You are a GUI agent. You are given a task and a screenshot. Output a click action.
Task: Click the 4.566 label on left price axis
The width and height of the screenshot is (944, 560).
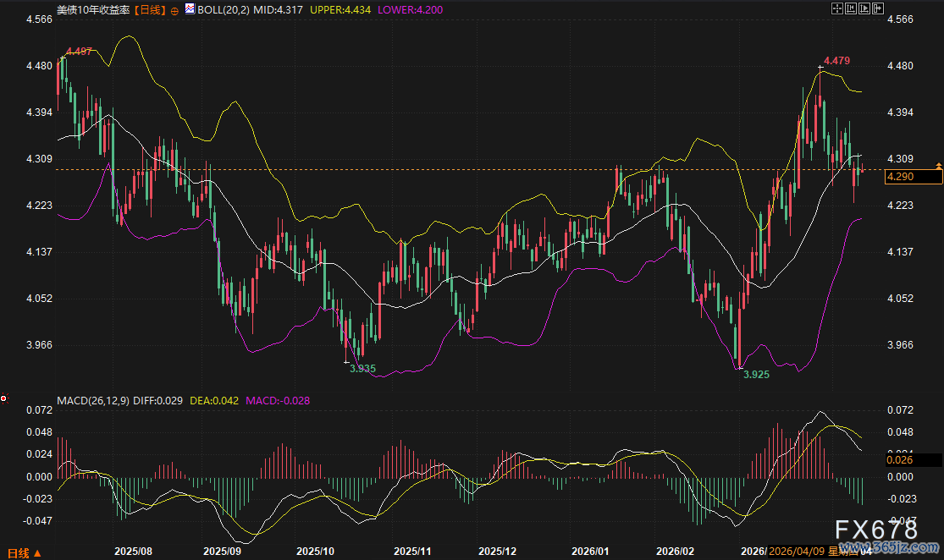39,19
